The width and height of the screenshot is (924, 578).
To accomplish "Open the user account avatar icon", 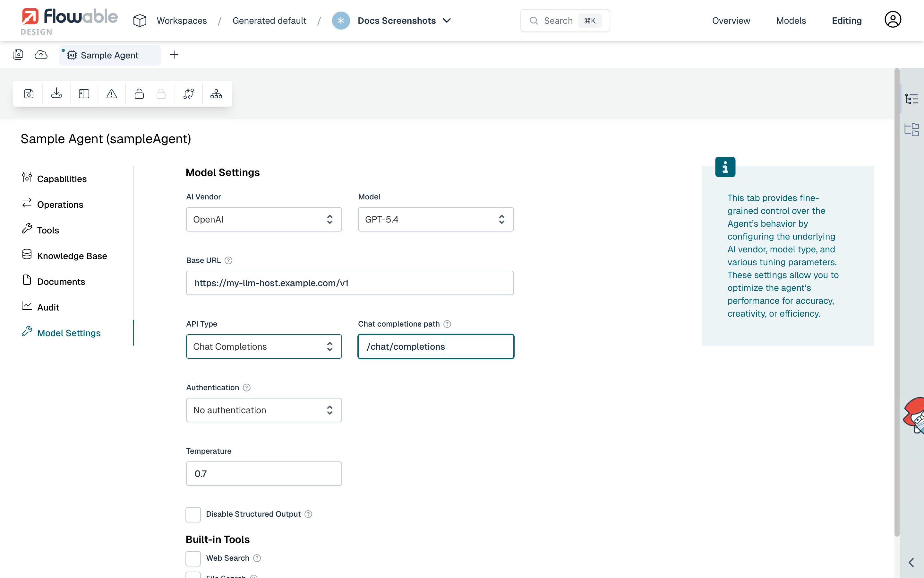I will tap(893, 20).
